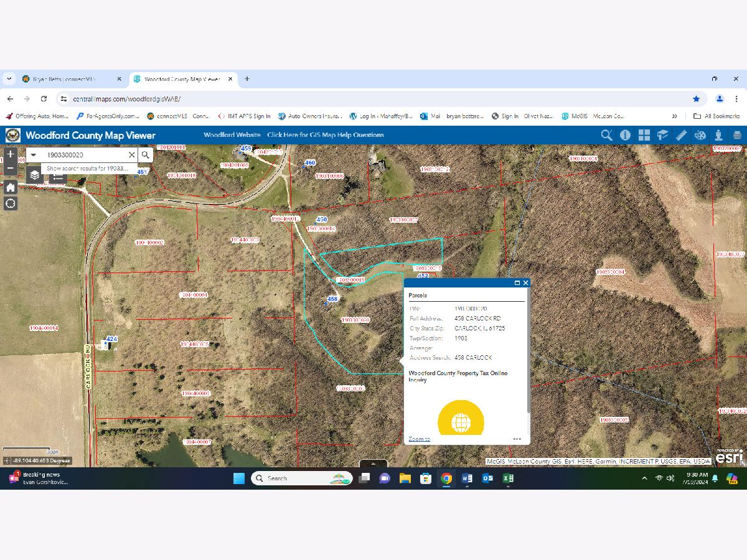Expand the search source dropdown arrow
747x560 pixels.
tap(34, 155)
